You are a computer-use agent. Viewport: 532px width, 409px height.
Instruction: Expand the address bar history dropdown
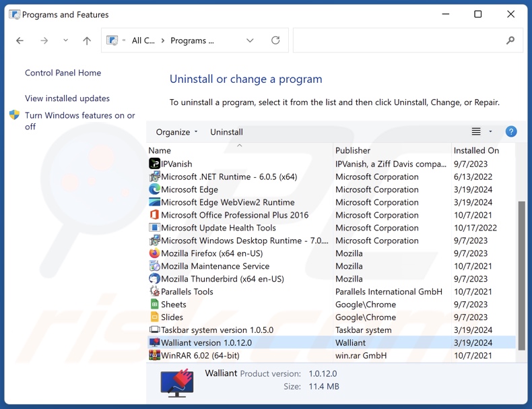[250, 40]
